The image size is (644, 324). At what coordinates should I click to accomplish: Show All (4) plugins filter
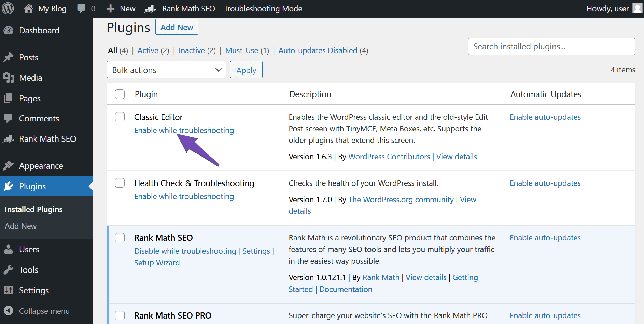click(118, 50)
